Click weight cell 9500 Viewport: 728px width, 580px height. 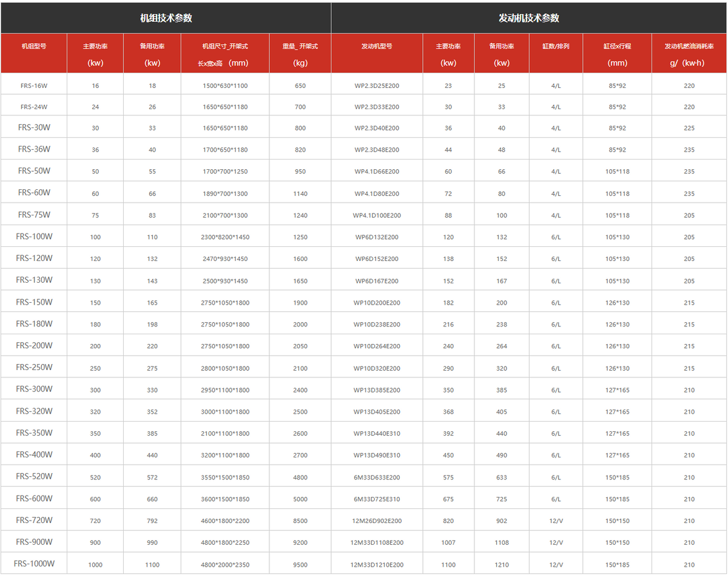tap(300, 565)
